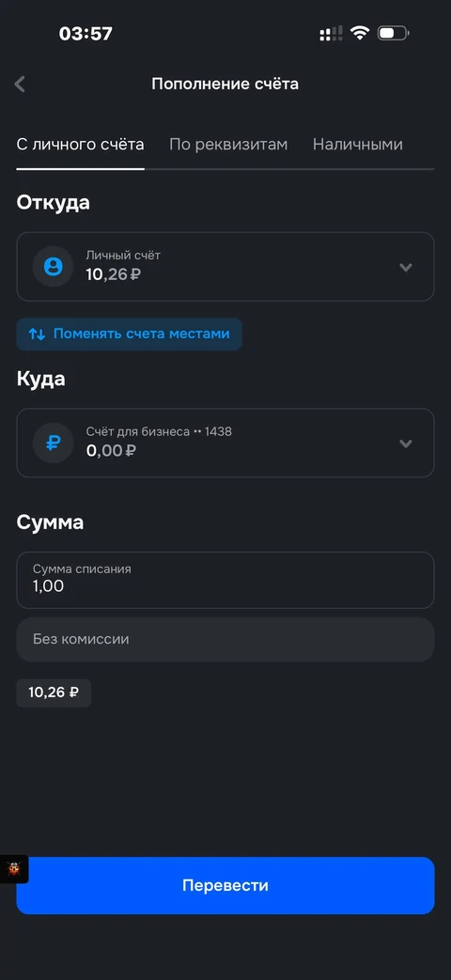Choose the 10,26 ₽ quick amount chip
Viewport: 451px width, 980px height.
click(x=54, y=692)
